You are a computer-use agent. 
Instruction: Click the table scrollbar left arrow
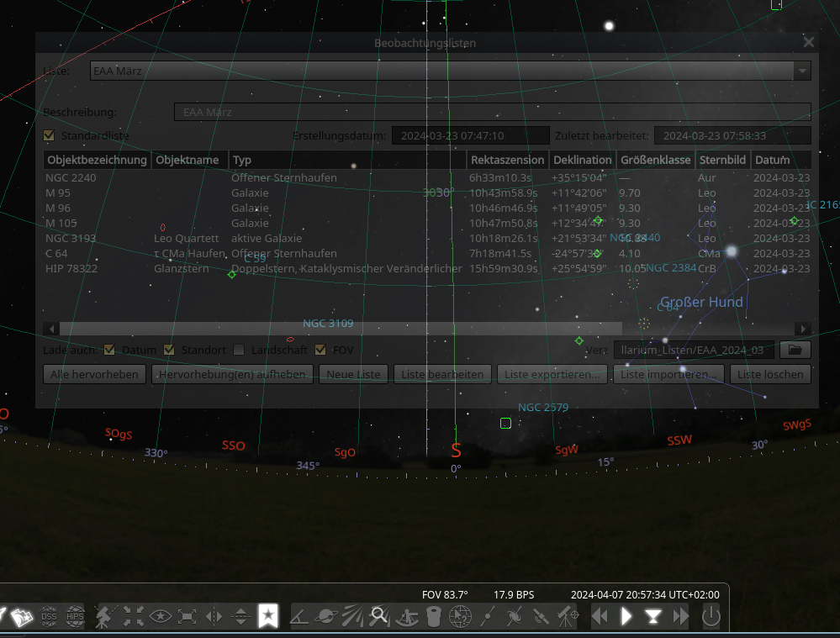click(51, 329)
